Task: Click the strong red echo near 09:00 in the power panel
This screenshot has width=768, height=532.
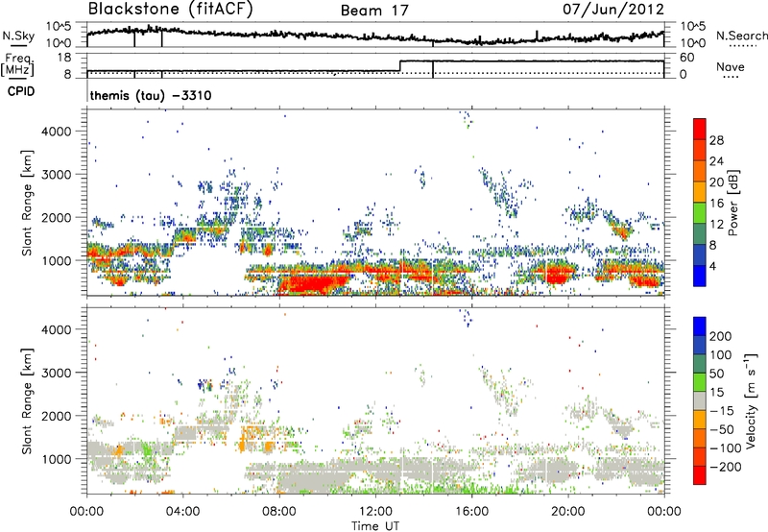Action: (x=311, y=284)
